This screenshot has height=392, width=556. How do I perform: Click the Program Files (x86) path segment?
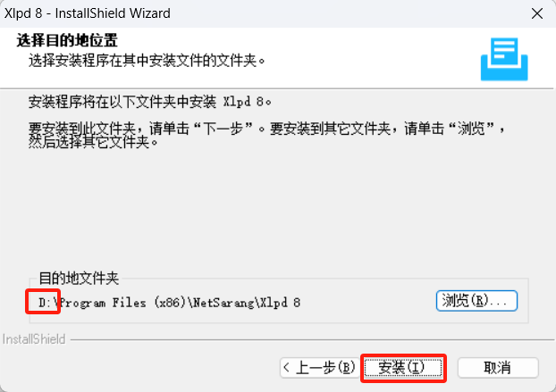coord(123,303)
